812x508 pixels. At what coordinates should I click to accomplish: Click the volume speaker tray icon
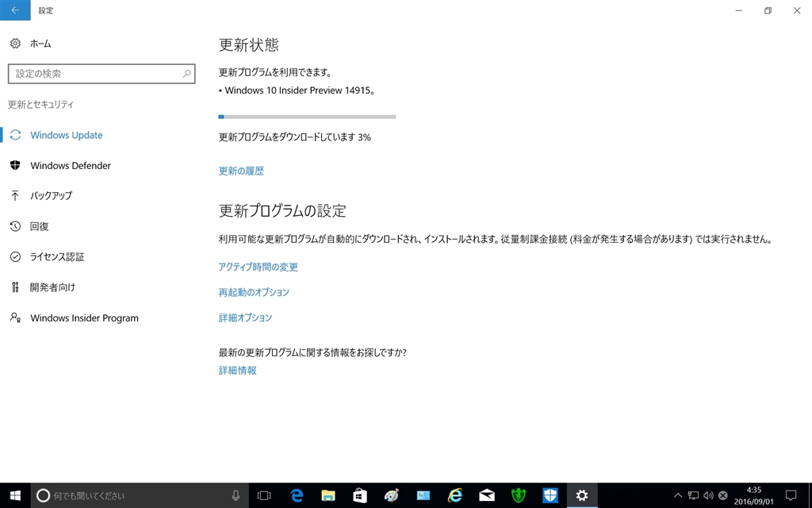(708, 495)
